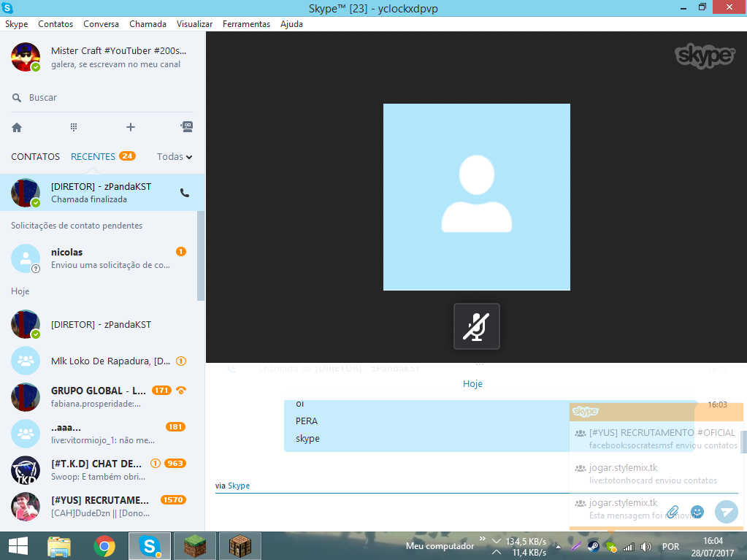Open File Explorer from taskbar
Screen dimensions: 747x560
coord(59,546)
